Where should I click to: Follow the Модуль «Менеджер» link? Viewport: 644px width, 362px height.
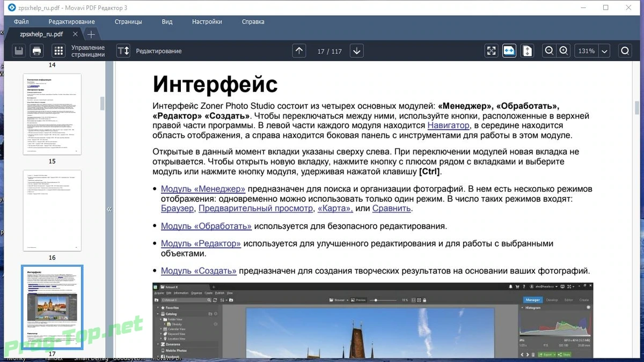(203, 189)
